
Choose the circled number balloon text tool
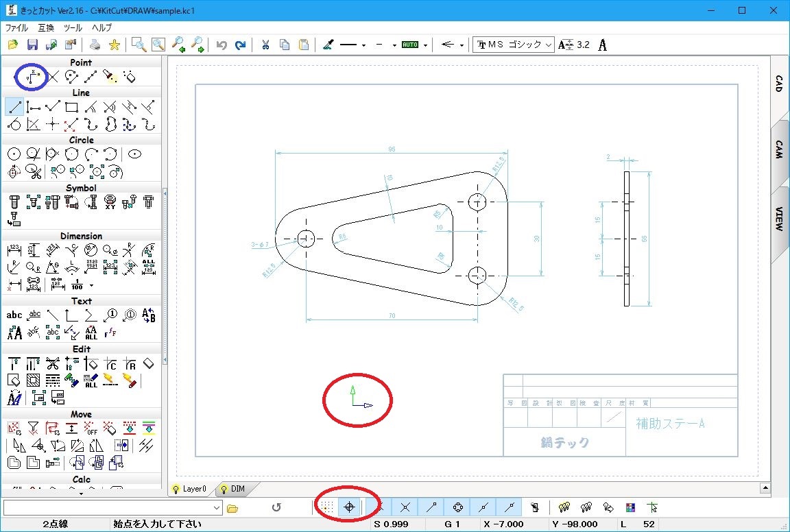110,315
